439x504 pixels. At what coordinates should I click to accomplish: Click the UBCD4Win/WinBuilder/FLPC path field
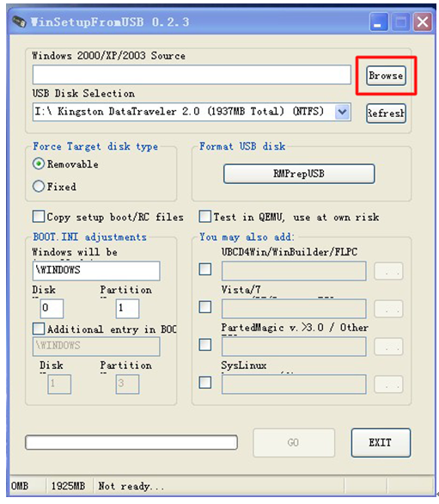pyautogui.click(x=294, y=271)
